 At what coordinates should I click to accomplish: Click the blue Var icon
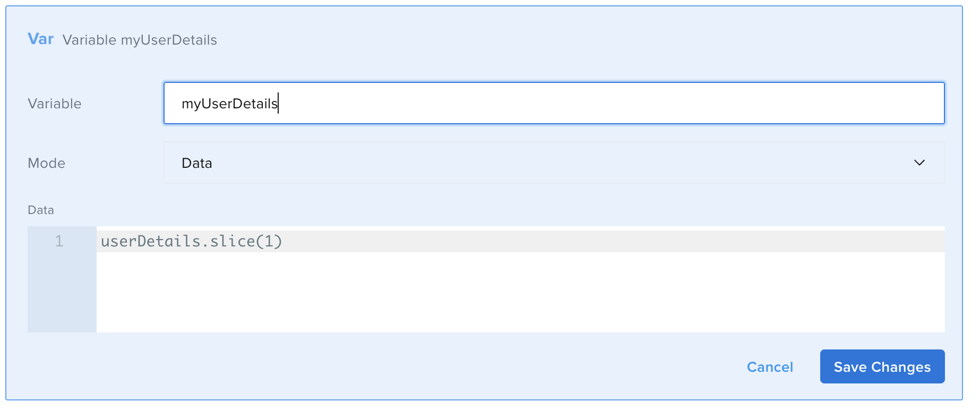point(41,39)
